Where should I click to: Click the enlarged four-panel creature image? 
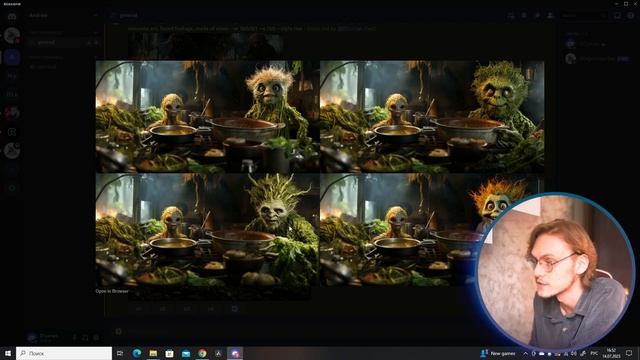click(x=320, y=173)
